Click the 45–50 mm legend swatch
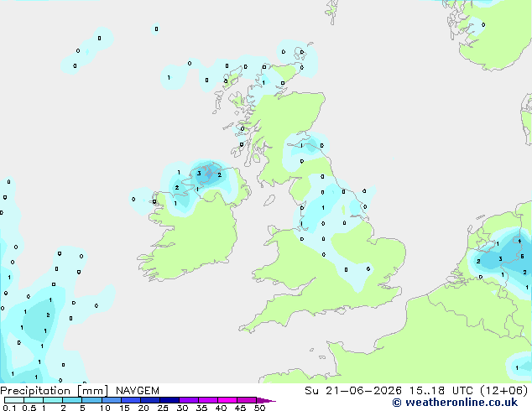This screenshot has width=532, height=411. 247,400
